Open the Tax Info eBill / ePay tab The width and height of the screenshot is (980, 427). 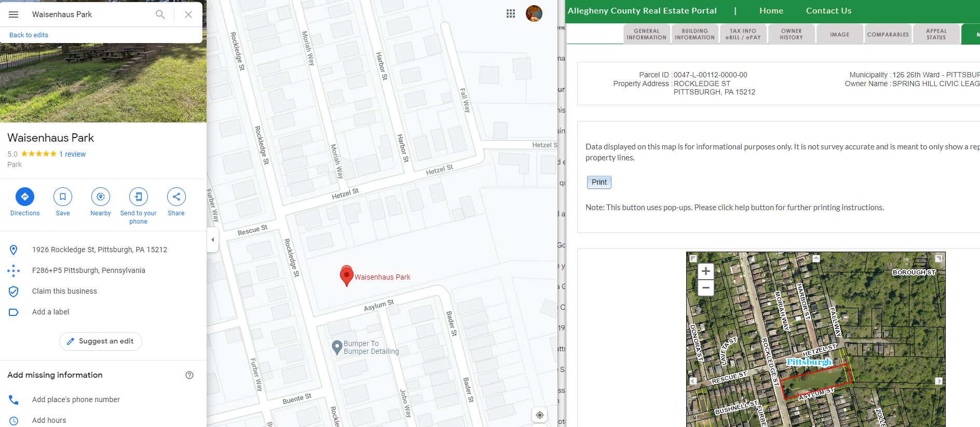point(743,34)
